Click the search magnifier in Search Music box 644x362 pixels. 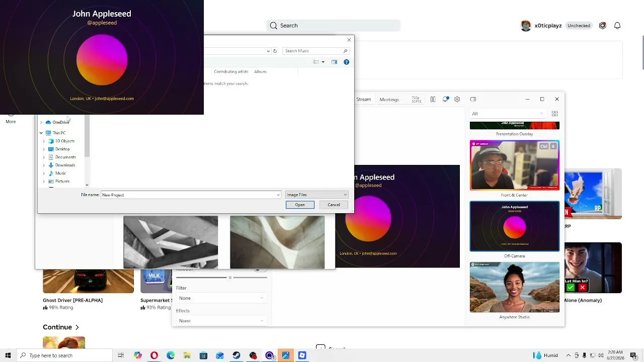pos(345,51)
